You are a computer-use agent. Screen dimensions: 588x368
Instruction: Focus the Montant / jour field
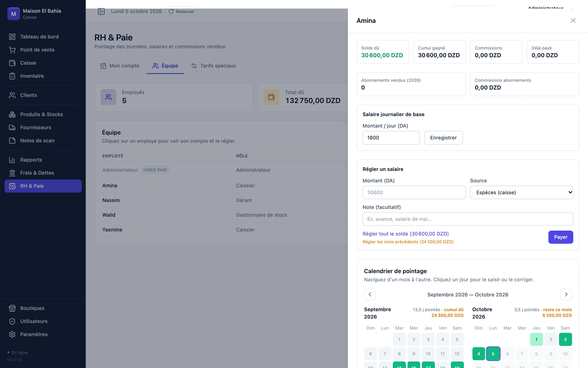(391, 138)
